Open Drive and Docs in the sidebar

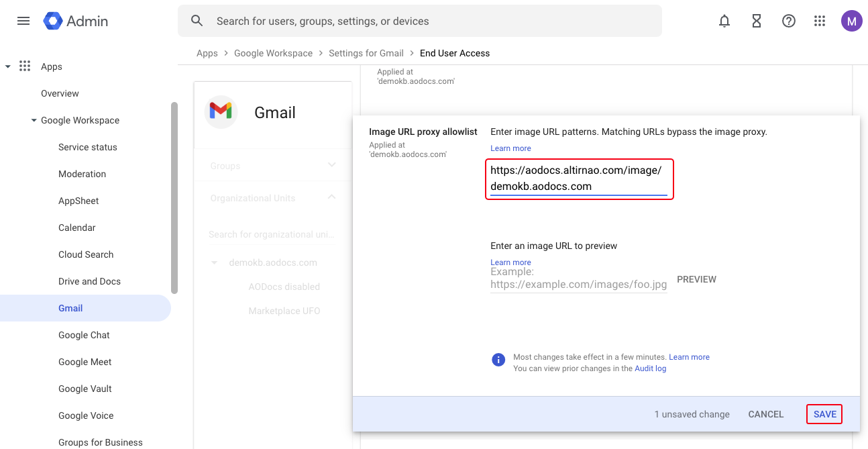click(89, 281)
